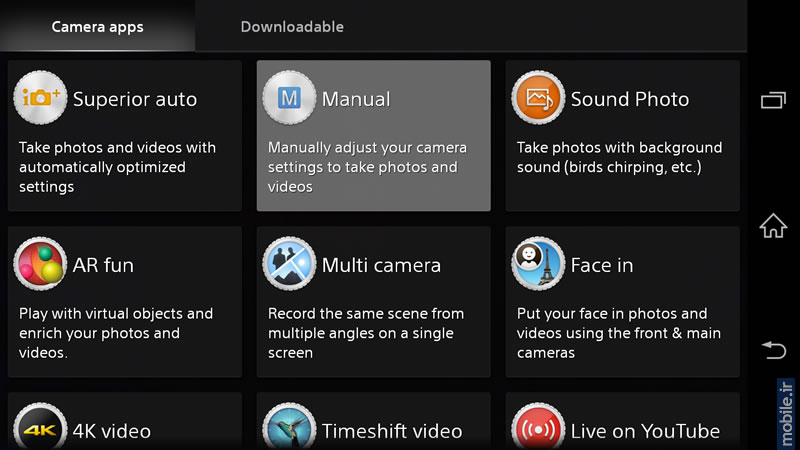Screen dimensions: 800x450
Task: Go to the Android home screen
Action: (x=773, y=226)
